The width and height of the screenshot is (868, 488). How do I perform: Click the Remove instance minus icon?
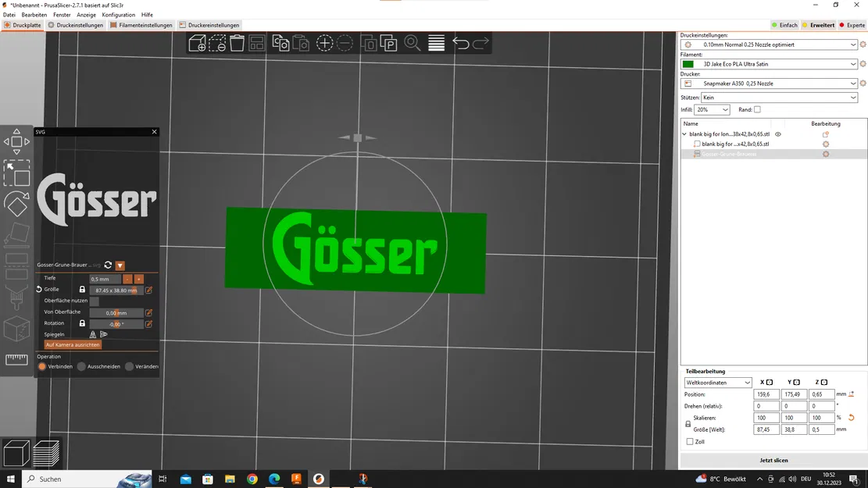(x=345, y=43)
